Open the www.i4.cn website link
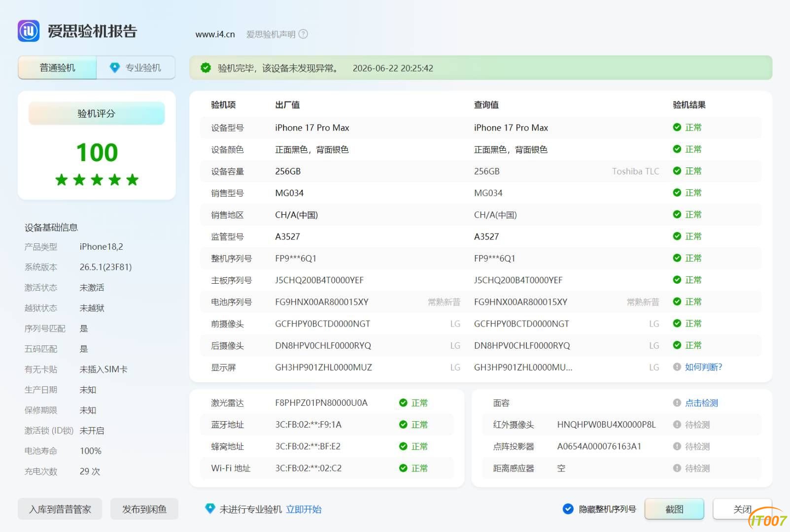 (215, 34)
